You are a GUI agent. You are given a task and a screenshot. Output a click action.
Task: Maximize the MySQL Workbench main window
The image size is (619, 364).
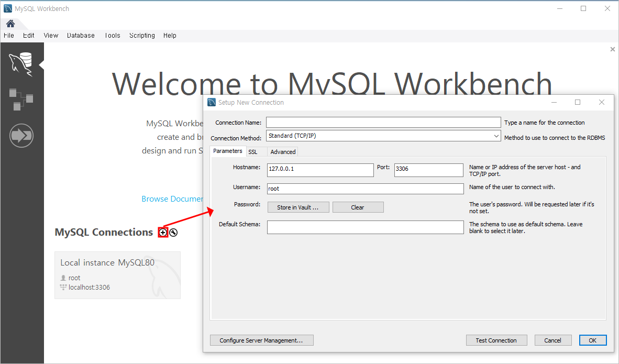pyautogui.click(x=583, y=9)
